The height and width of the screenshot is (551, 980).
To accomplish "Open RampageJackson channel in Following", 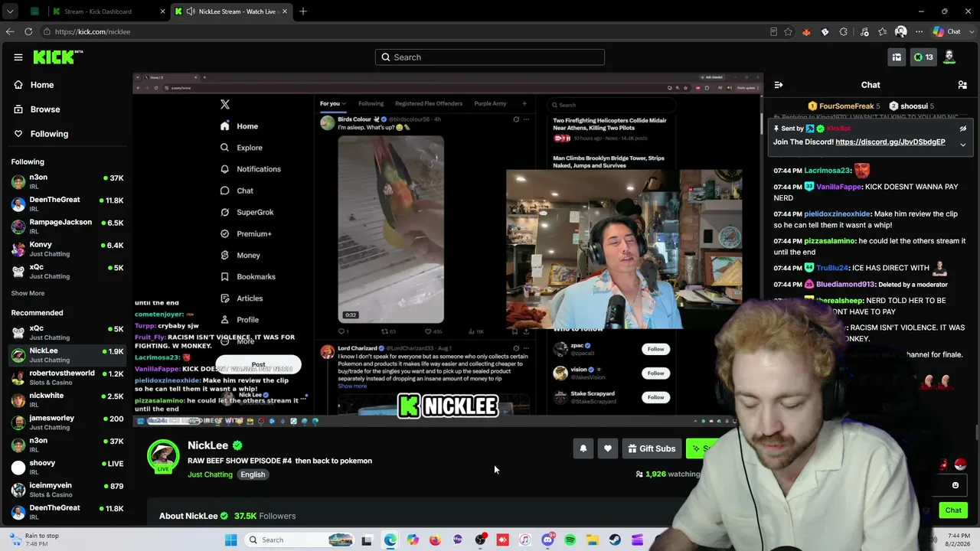I will [67, 226].
